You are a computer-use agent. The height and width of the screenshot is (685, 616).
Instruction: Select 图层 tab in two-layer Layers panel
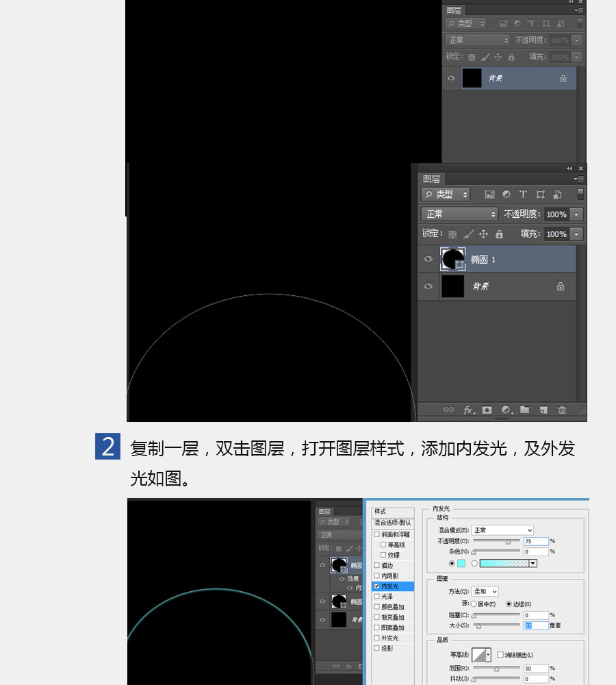coord(431,179)
